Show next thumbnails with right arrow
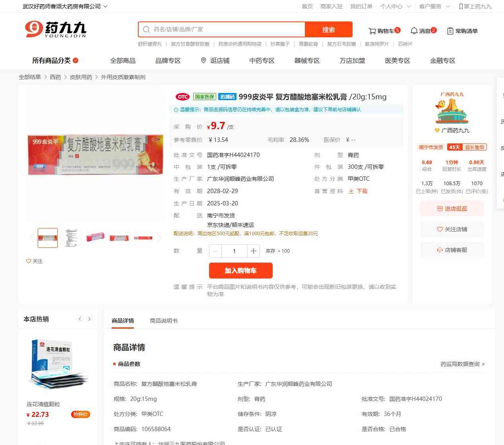Viewport: 504px width, 445px height. [159, 238]
